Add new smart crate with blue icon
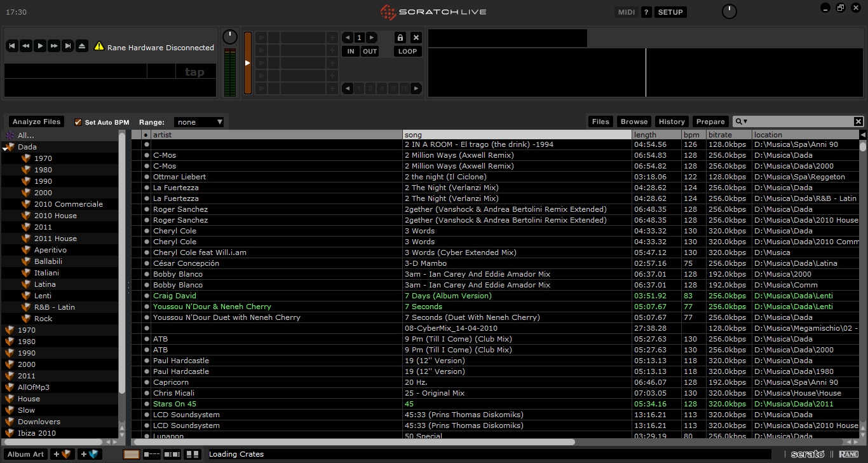Viewport: 868px width, 463px height. 90,454
